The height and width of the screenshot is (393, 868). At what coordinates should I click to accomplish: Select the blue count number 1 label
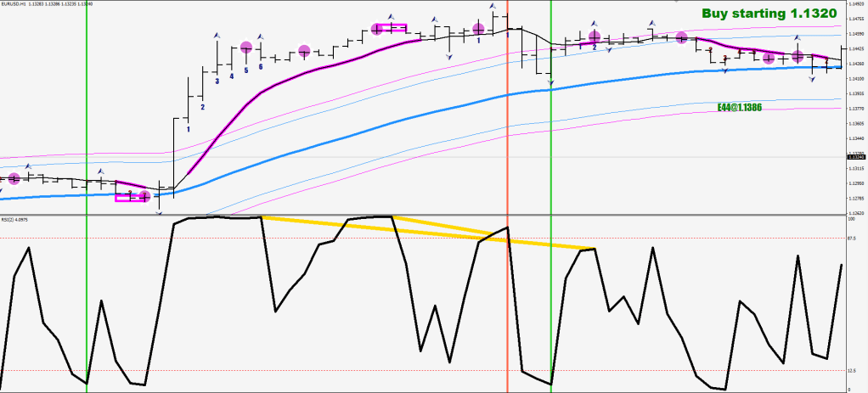(x=187, y=129)
